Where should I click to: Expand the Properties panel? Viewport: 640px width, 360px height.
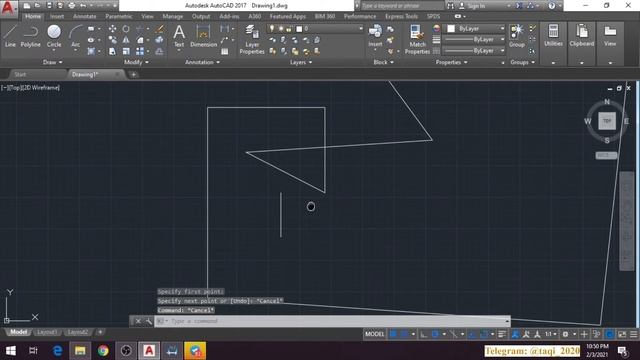click(x=451, y=62)
